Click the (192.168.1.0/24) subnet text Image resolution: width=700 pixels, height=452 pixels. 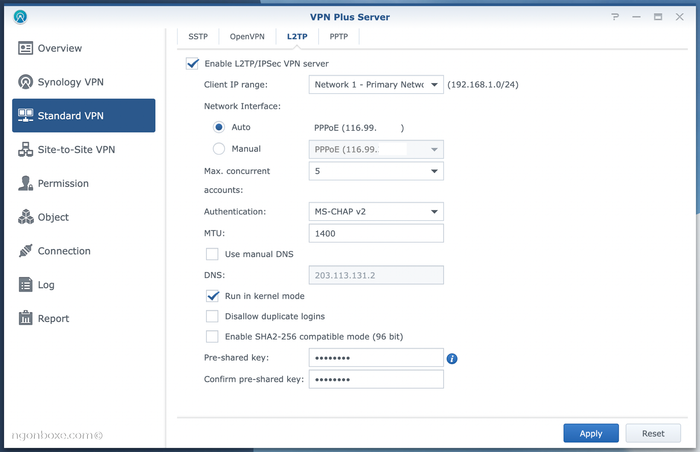click(x=483, y=84)
